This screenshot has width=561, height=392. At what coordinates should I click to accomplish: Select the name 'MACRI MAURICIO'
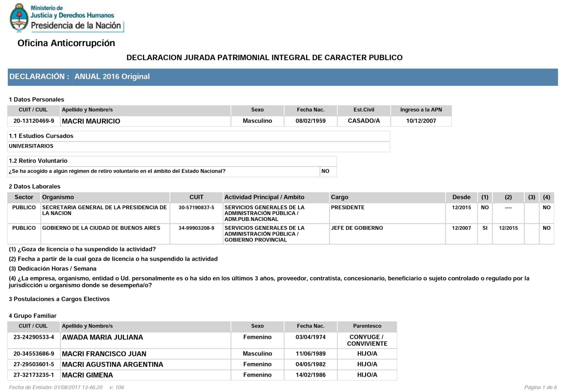pyautogui.click(x=91, y=121)
